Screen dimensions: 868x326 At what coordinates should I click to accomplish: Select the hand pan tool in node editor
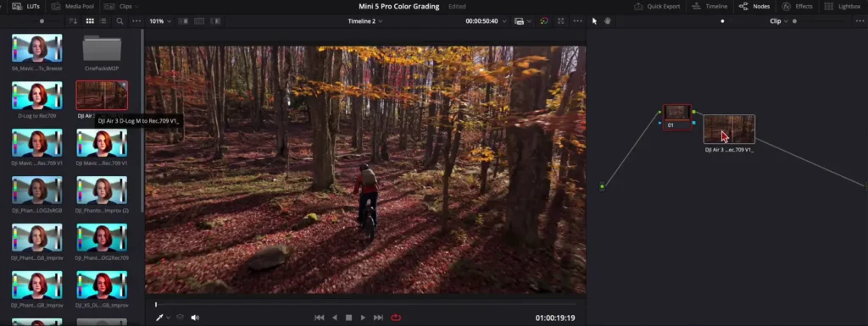[607, 21]
